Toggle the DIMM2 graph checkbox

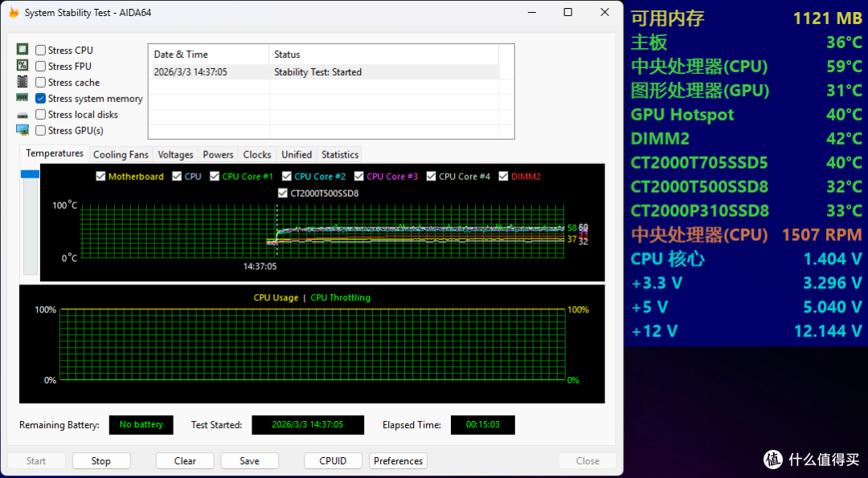[503, 177]
